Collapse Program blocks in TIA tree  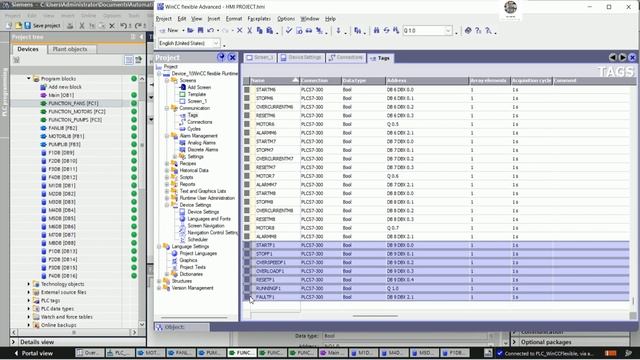[x=29, y=78]
